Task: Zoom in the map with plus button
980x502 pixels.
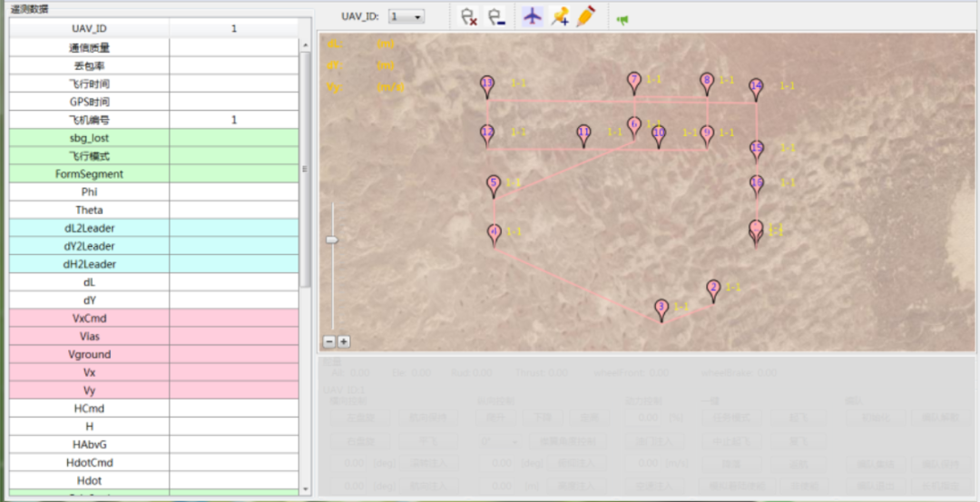Action: point(344,341)
